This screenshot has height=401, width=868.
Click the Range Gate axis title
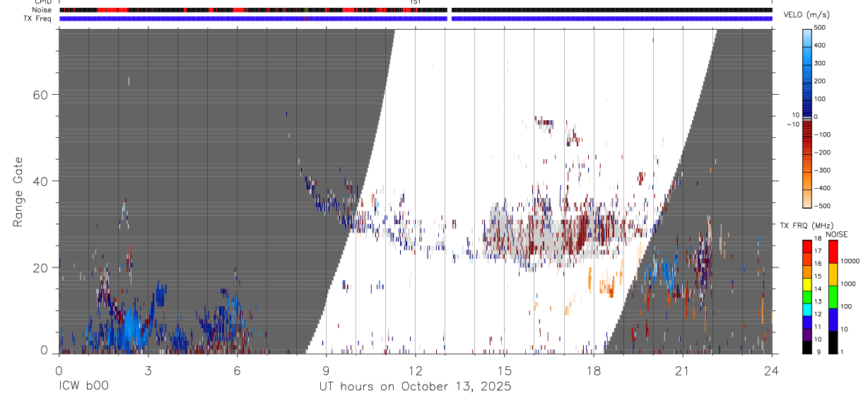[x=19, y=192]
